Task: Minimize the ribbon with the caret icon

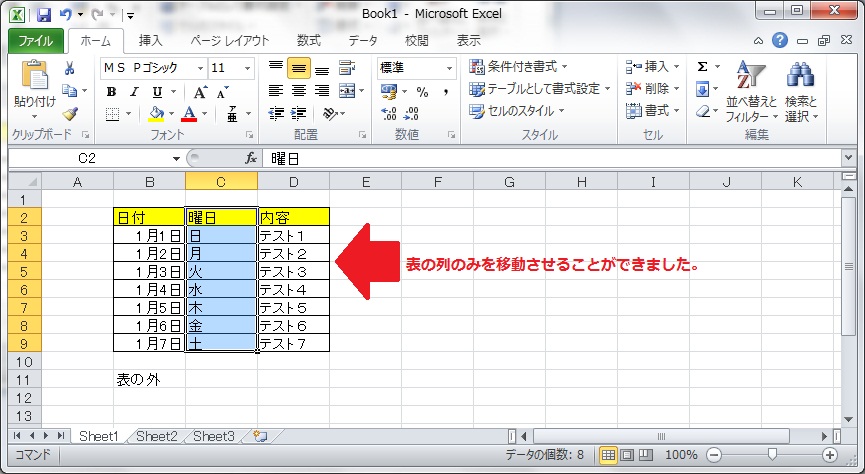Action: pyautogui.click(x=759, y=40)
